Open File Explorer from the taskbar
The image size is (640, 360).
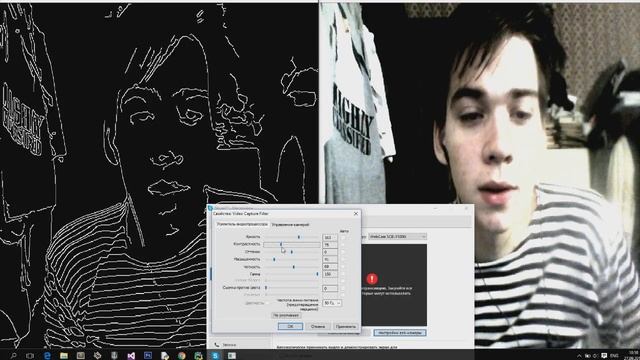[x=64, y=356]
